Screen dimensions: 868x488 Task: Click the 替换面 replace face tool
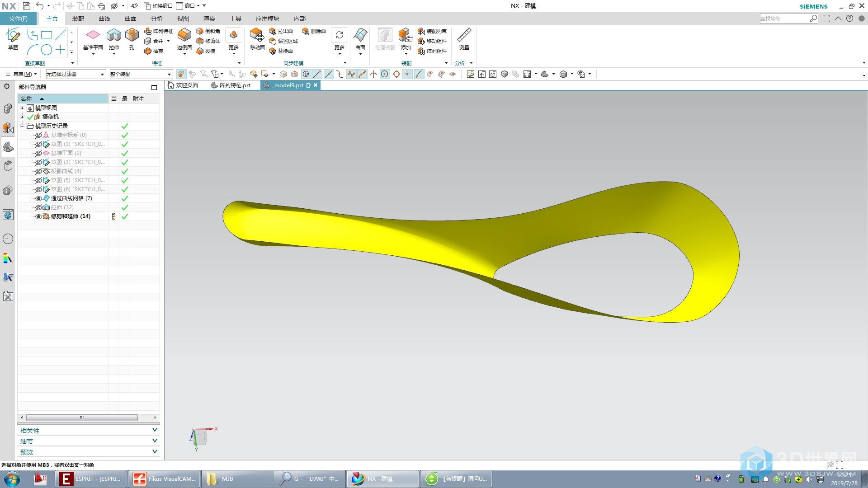tap(281, 51)
